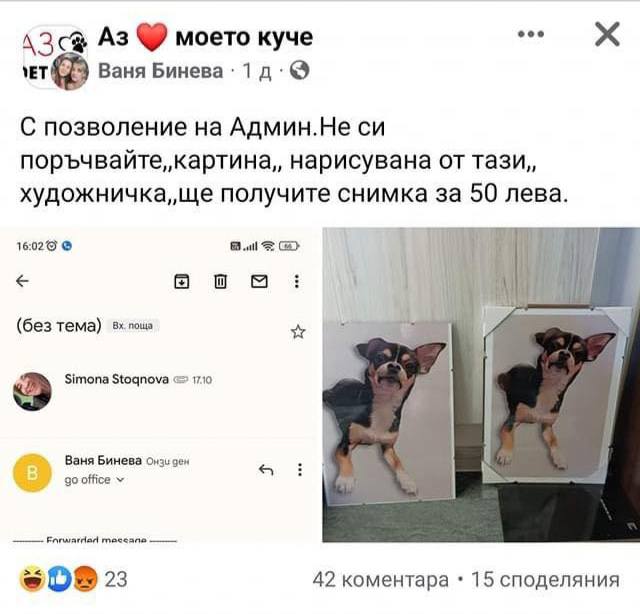This screenshot has height=614, width=640.
Task: Open the 42 коментара comments link
Action: 380,579
